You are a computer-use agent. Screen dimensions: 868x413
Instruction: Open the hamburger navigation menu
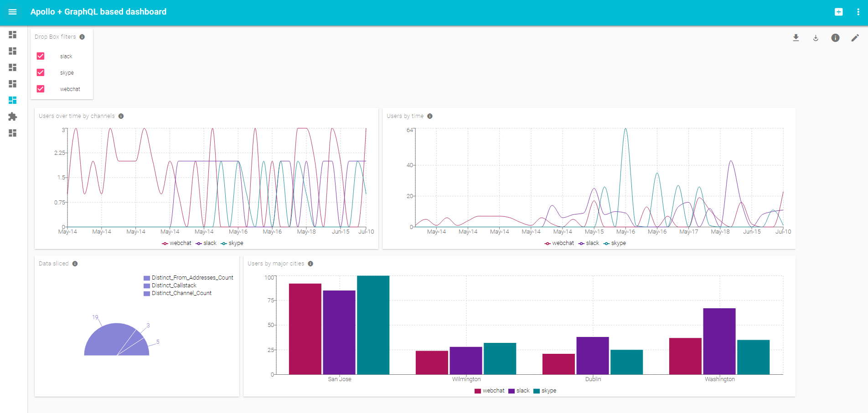click(13, 12)
